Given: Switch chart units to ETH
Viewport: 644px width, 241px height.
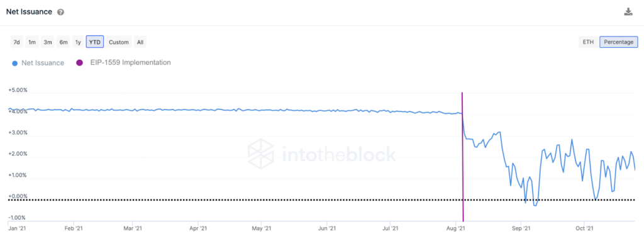Looking at the screenshot, I should pyautogui.click(x=588, y=42).
